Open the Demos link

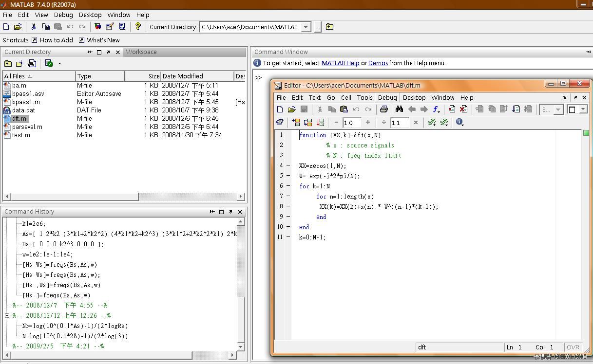tap(378, 63)
